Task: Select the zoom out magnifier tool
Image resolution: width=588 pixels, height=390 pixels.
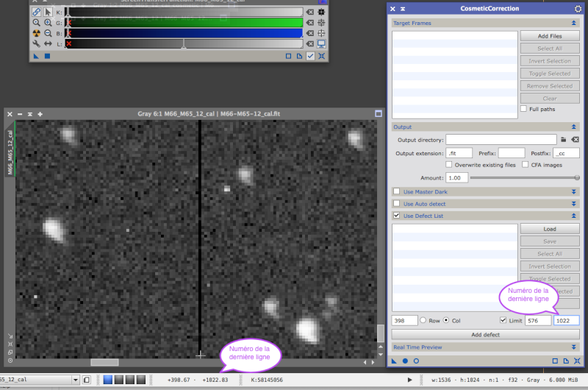Action: [48, 33]
